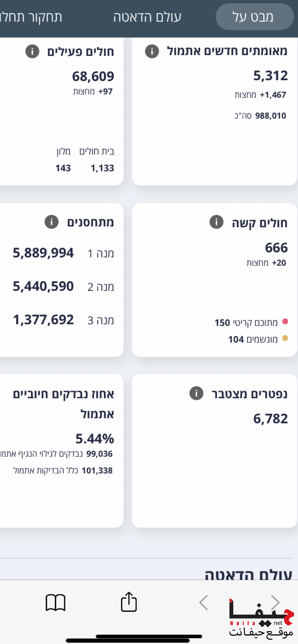The height and width of the screenshot is (644, 298).
Task: Select the מנה 3 vaccination row
Action: [63, 320]
